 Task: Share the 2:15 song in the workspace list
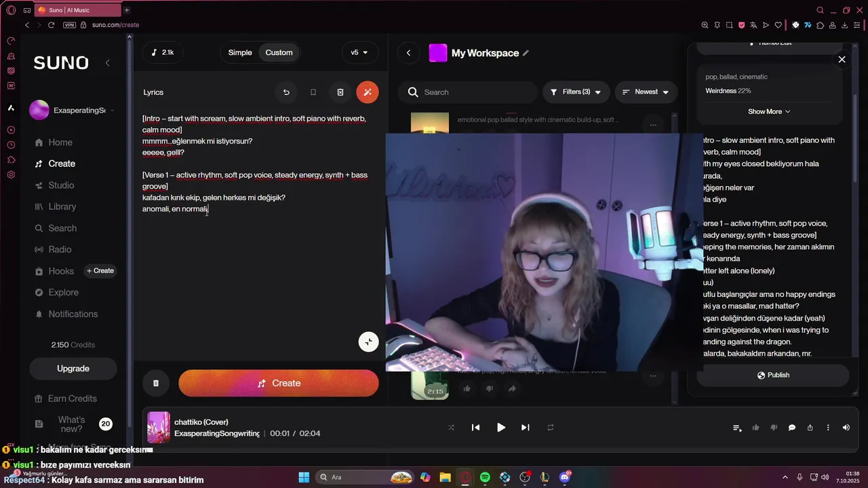(x=512, y=388)
